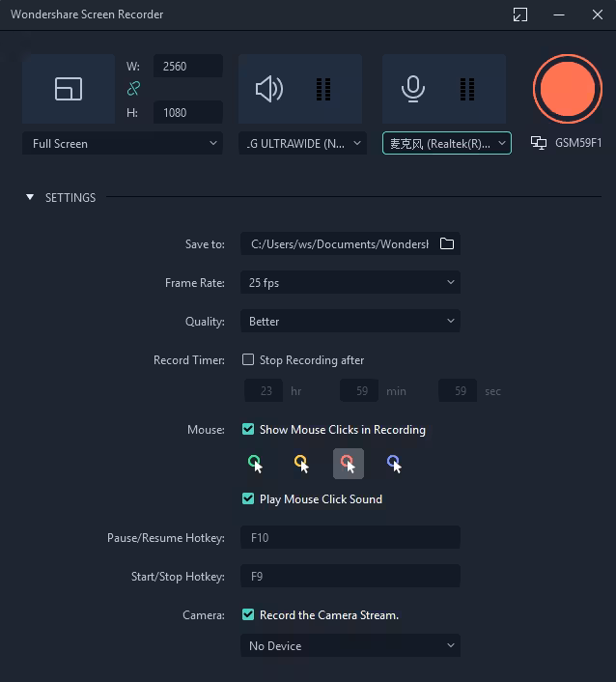Open the ULTRAWIDE audio output dropdown
Viewport: 616px width, 682px height.
[302, 143]
